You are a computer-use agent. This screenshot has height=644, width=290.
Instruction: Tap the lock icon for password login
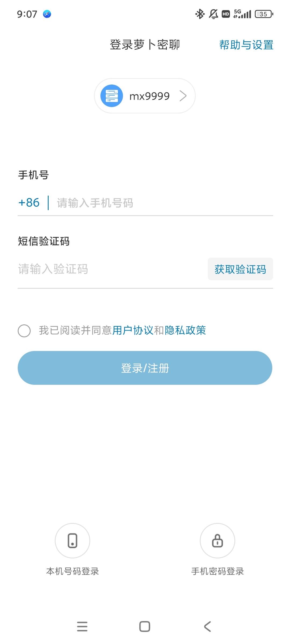(218, 541)
